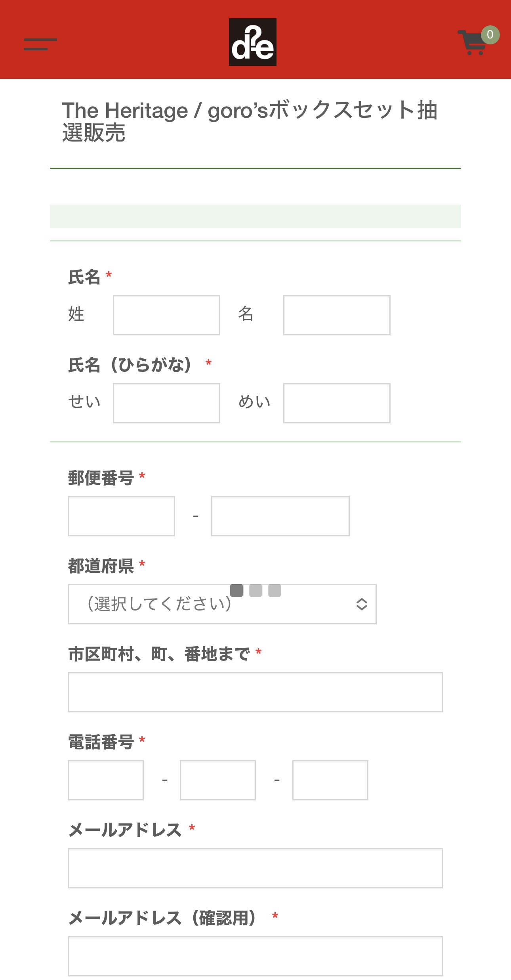The image size is (511, 980).
Task: Click the cart item count badge
Action: 490,35
